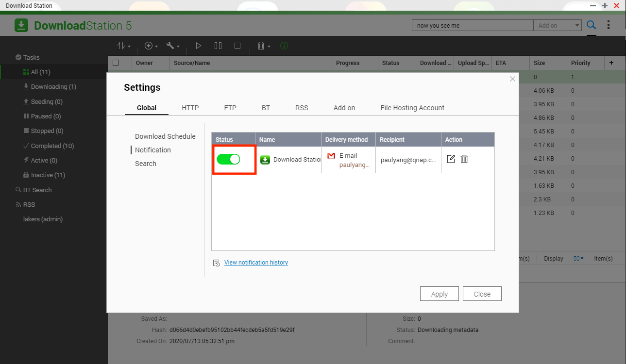Sort by the Priority column
This screenshot has height=364, width=626.
(x=586, y=63)
